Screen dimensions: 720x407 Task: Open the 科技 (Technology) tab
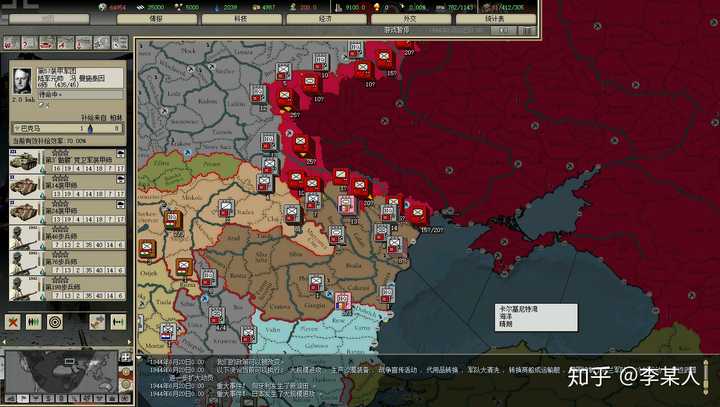[242, 19]
